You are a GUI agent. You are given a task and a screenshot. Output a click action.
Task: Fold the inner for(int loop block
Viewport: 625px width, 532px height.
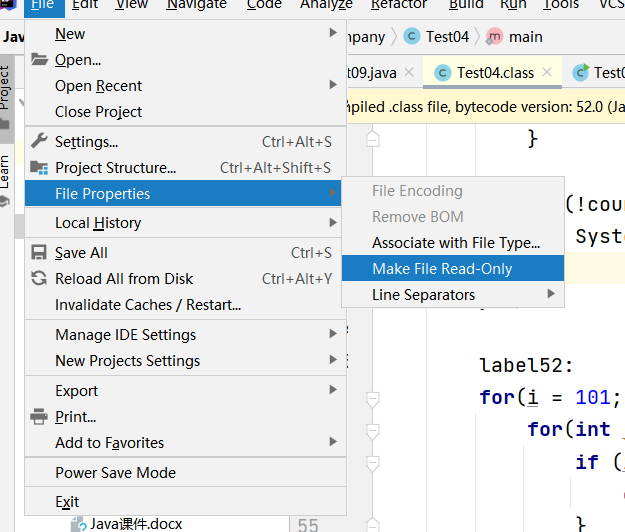click(x=373, y=432)
